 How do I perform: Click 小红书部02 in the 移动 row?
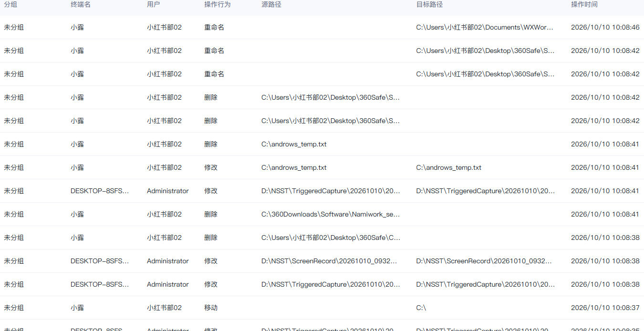164,308
